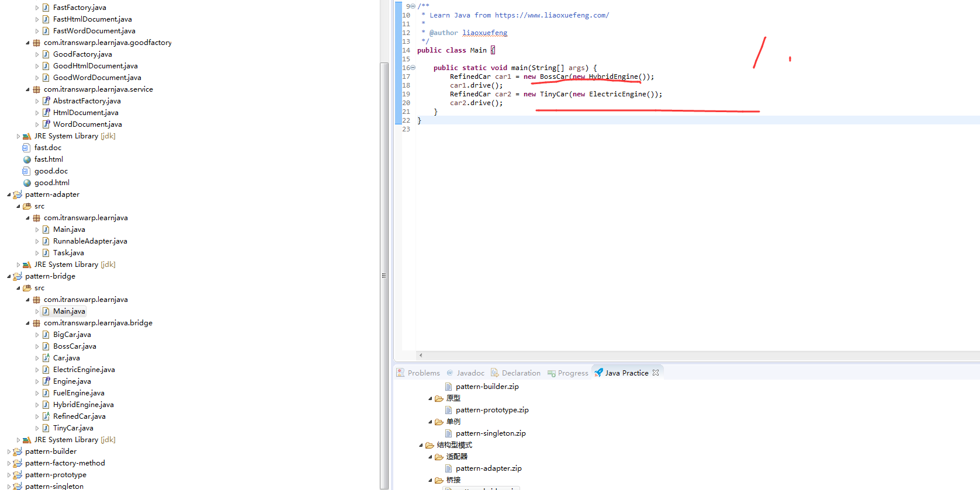Screen dimensions: 980x490
Task: Click the Package Explorer vertical scrollbar
Action: pyautogui.click(x=384, y=274)
